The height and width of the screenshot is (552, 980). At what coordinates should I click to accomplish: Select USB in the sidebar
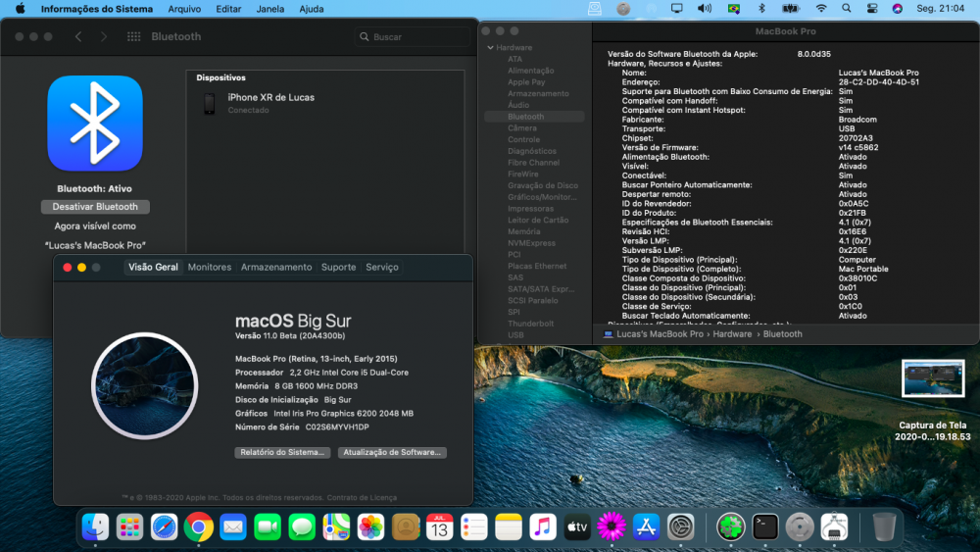tap(515, 335)
